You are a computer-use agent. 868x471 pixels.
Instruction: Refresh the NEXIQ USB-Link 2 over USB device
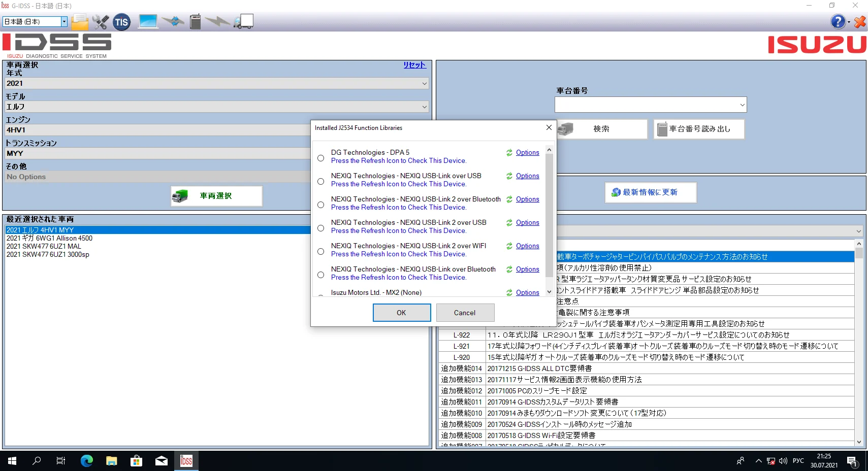pyautogui.click(x=509, y=223)
